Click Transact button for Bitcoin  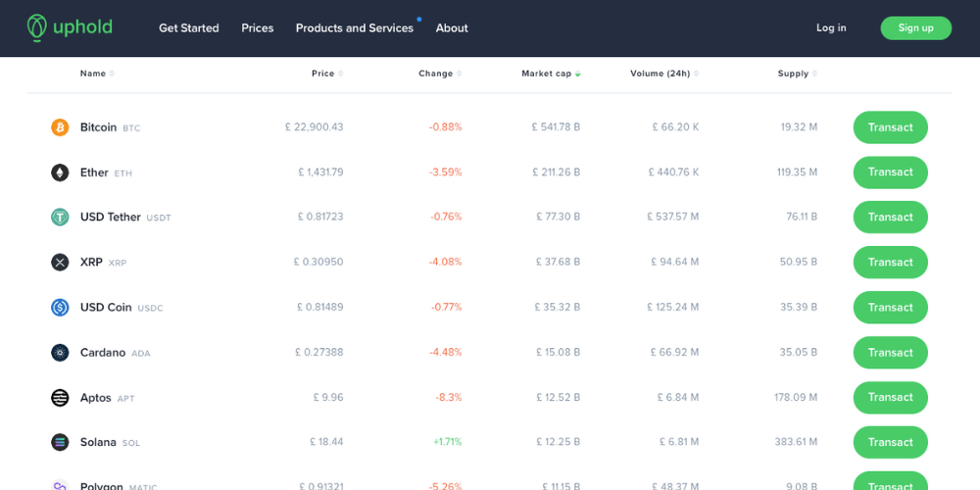pos(890,127)
